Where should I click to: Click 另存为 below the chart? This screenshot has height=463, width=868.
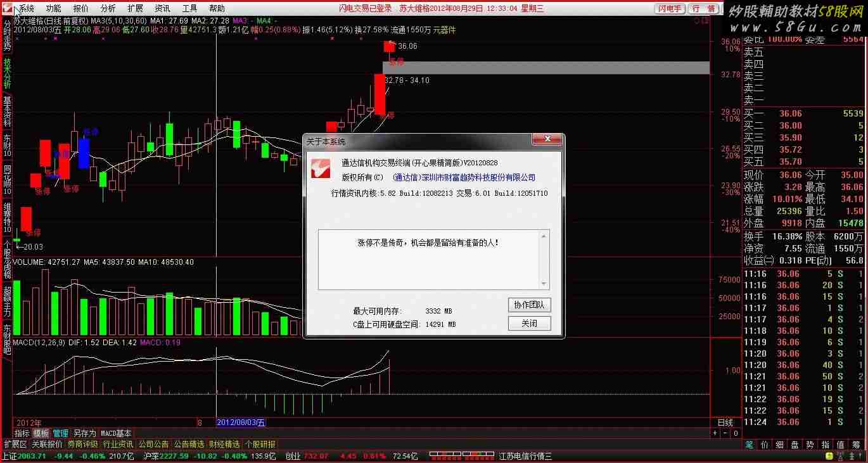[84, 433]
